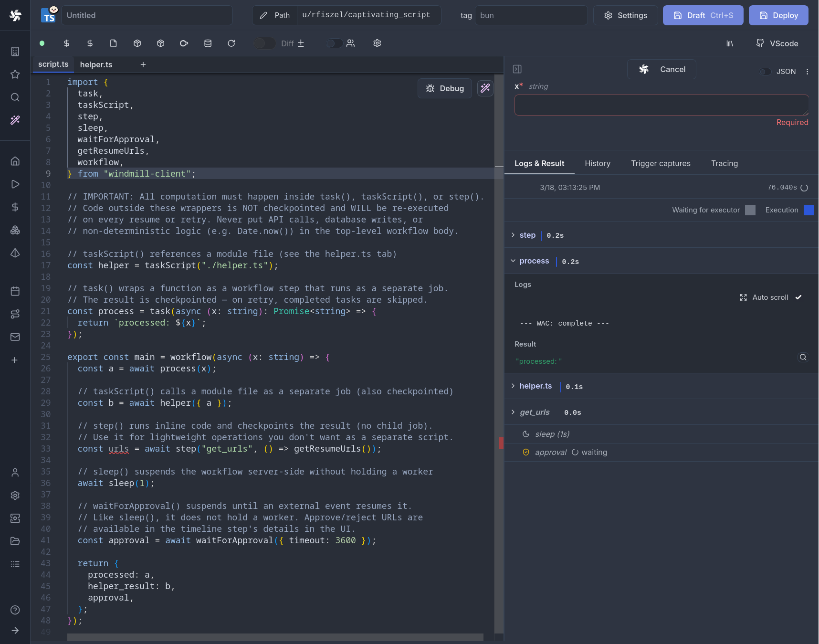Click the search icon in the left sidebar
Viewport: 819px width, 644px height.
point(15,97)
